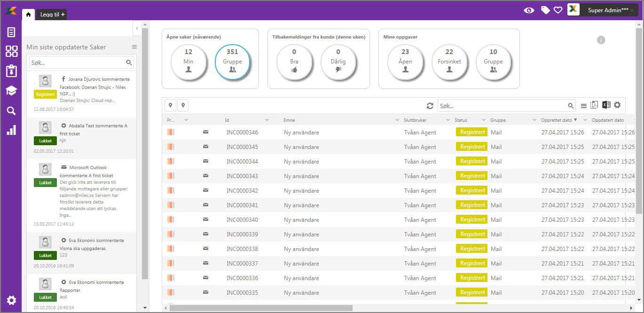Screen dimensions: 644x313
Task: Click Registrert status on row INC0000343
Action: click(471, 176)
